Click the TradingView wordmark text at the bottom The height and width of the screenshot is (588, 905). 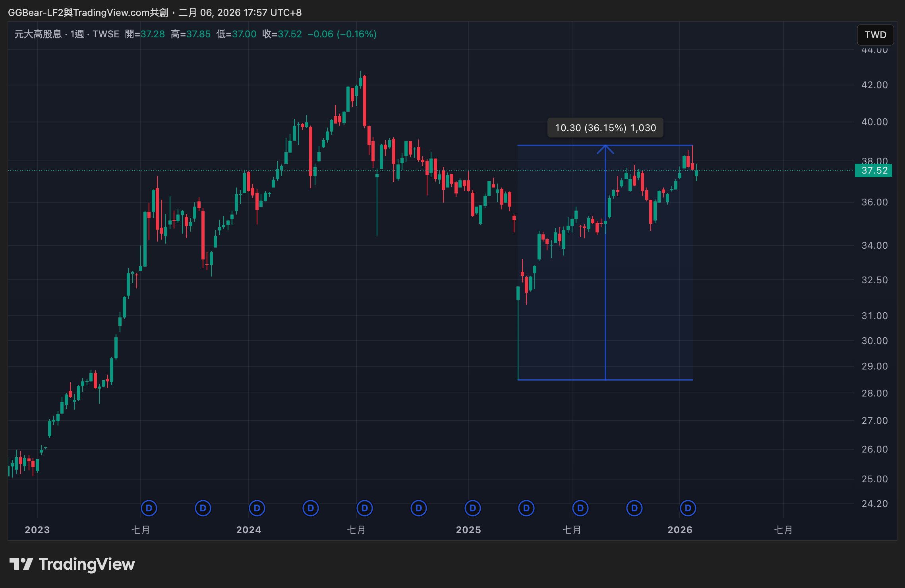tap(87, 564)
